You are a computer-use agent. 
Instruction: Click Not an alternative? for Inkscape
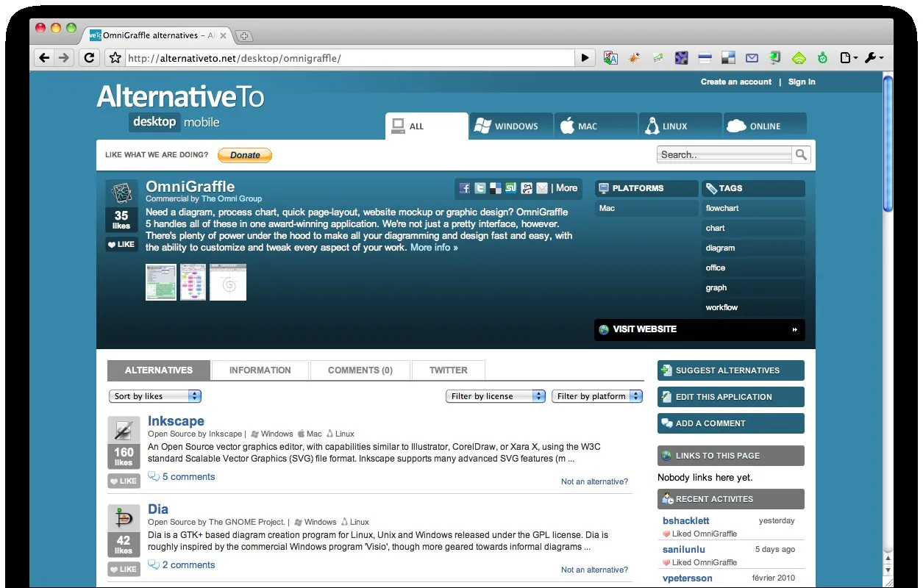pyautogui.click(x=594, y=481)
